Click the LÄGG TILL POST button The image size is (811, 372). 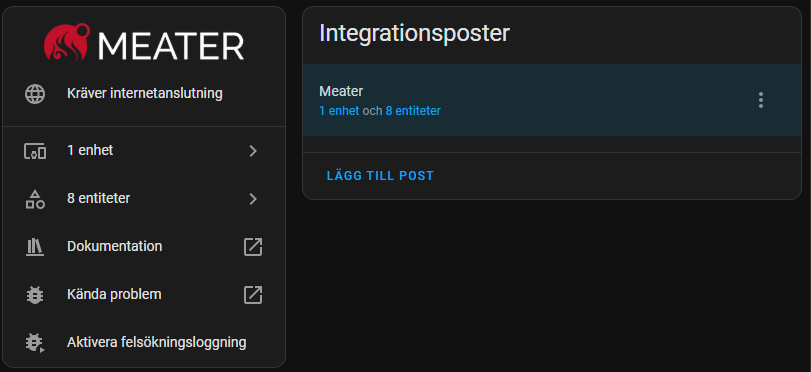pos(380,176)
